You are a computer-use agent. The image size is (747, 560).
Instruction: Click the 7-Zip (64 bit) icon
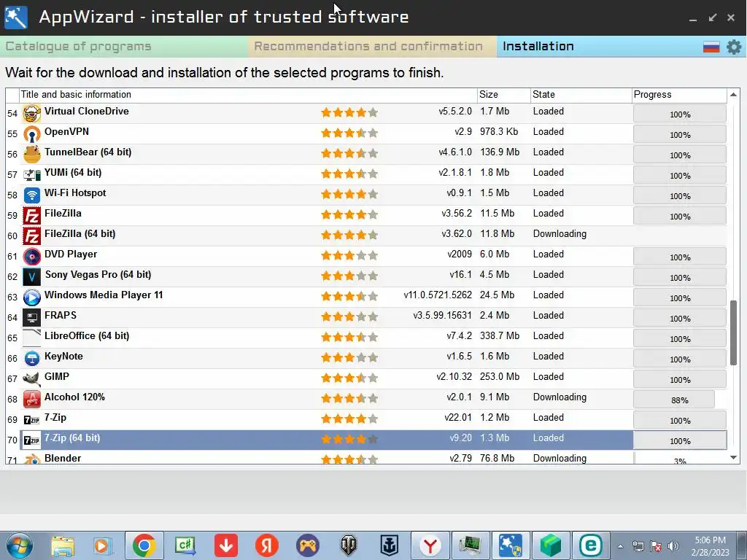click(x=32, y=440)
